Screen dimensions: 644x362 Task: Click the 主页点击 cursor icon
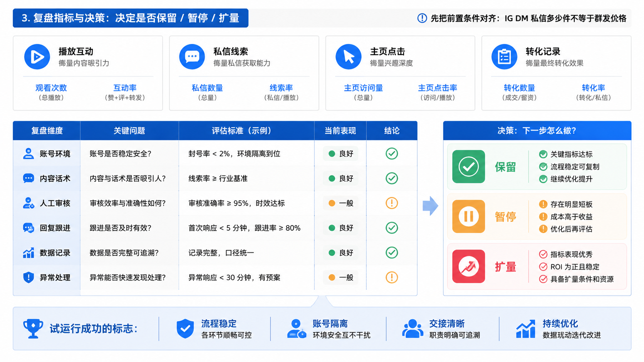tap(348, 57)
